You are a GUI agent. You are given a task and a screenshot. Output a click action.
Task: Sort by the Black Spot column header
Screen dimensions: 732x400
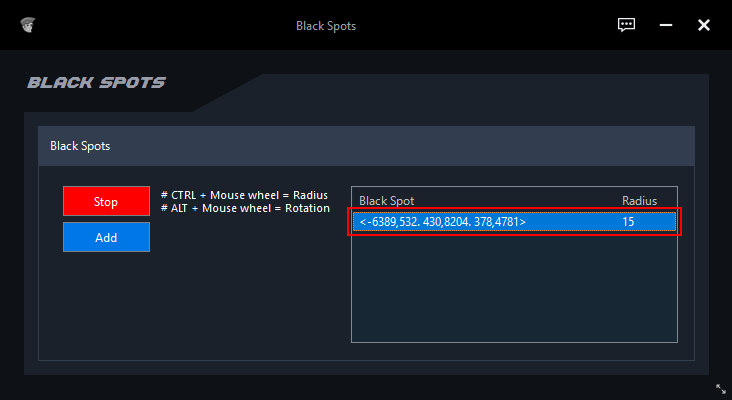point(386,200)
